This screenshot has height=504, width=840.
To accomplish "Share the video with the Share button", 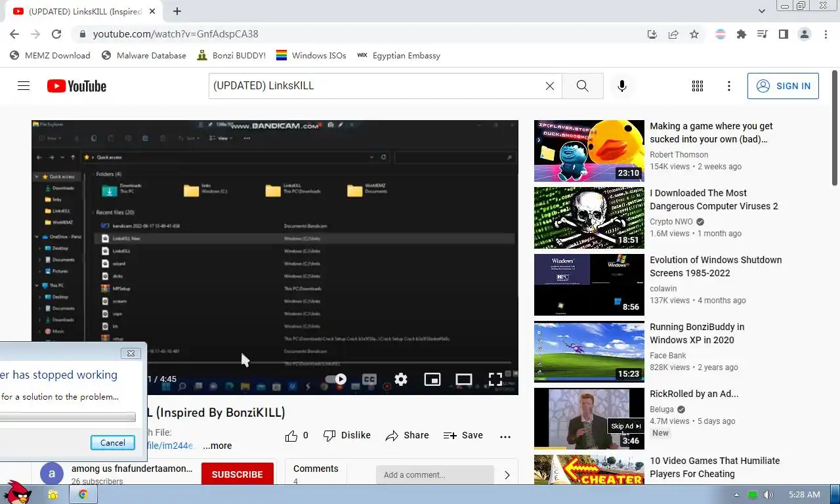I will click(x=407, y=435).
